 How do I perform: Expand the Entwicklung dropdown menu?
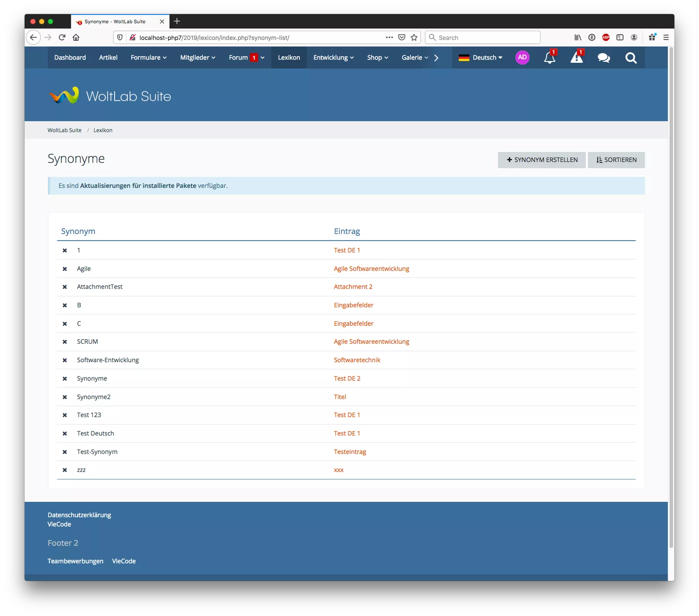pyautogui.click(x=333, y=58)
